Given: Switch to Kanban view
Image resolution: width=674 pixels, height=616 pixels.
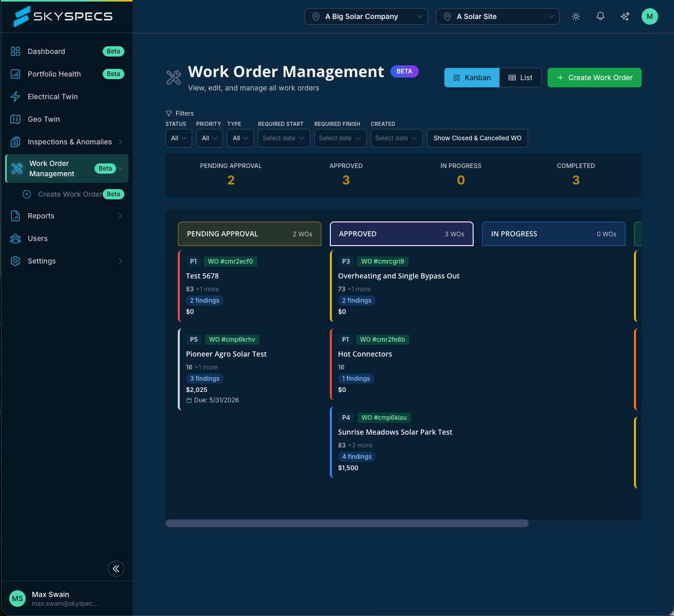Looking at the screenshot, I should [472, 78].
